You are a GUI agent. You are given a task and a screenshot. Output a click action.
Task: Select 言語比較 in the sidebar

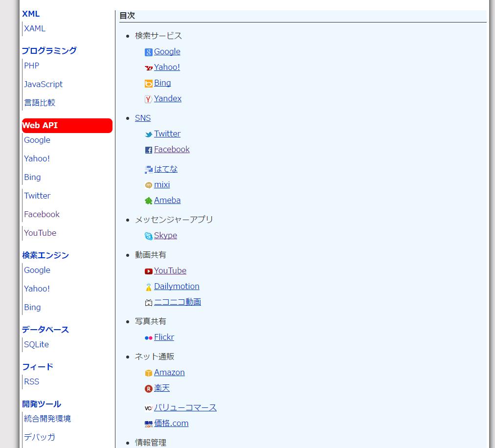[x=40, y=103]
